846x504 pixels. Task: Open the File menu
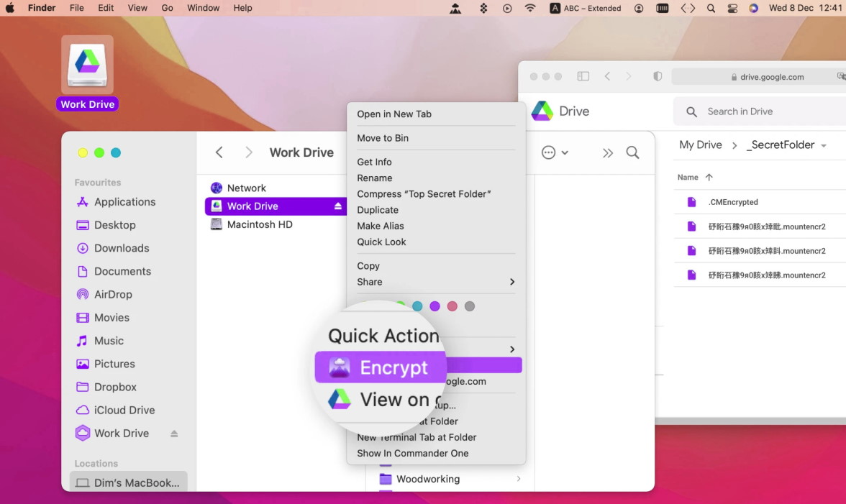coord(76,8)
